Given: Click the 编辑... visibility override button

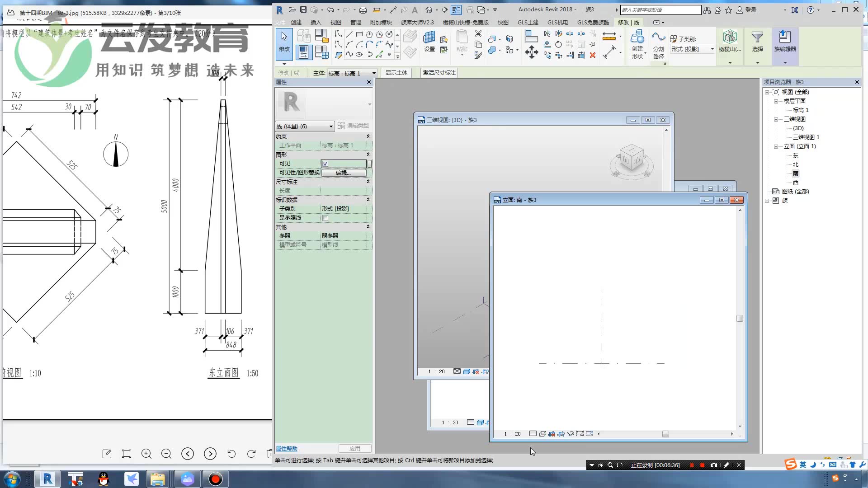Looking at the screenshot, I should tap(343, 173).
